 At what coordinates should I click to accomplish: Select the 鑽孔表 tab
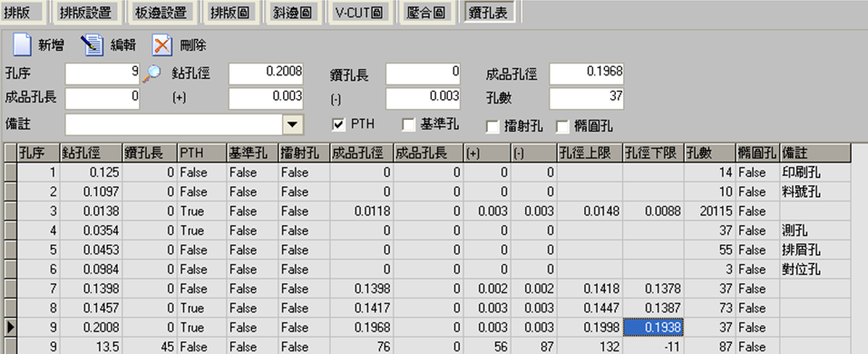[x=491, y=12]
